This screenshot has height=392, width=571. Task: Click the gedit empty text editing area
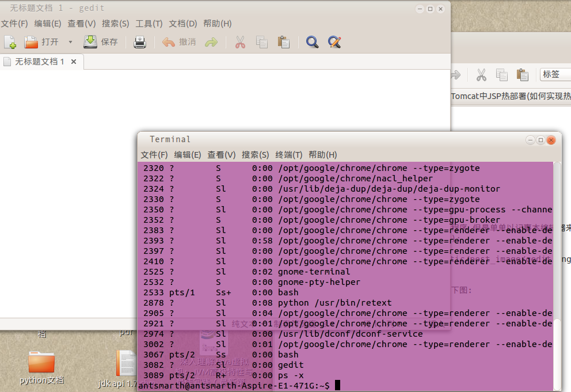[225, 100]
